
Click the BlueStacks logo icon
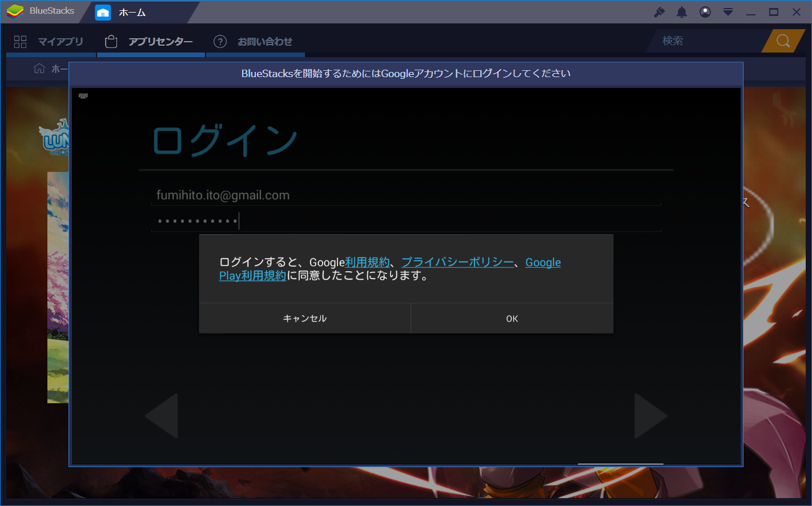[x=15, y=11]
